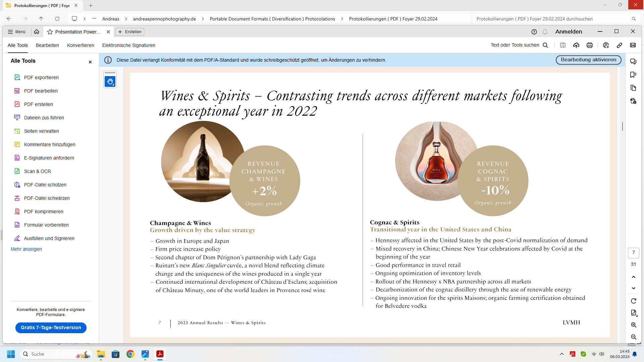This screenshot has height=362, width=644.
Task: Print the document with printer icon
Action: [590, 45]
